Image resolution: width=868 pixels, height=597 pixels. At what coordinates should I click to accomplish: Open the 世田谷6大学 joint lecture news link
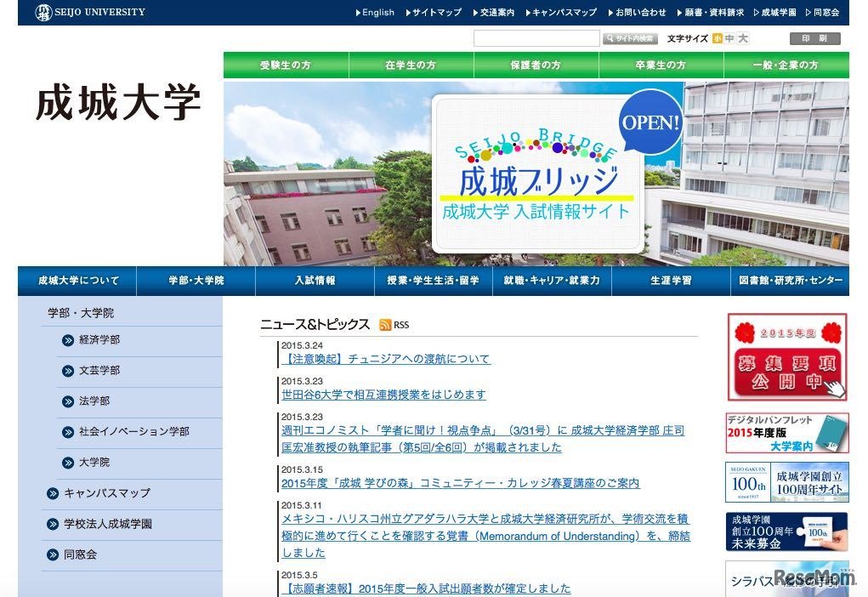(383, 394)
